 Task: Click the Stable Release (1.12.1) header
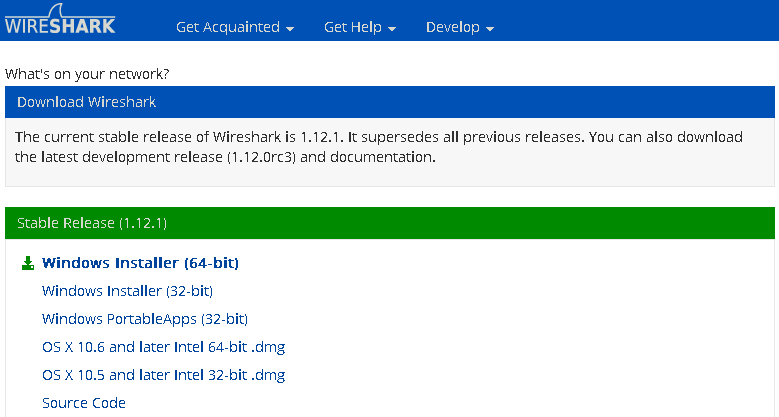coord(390,223)
